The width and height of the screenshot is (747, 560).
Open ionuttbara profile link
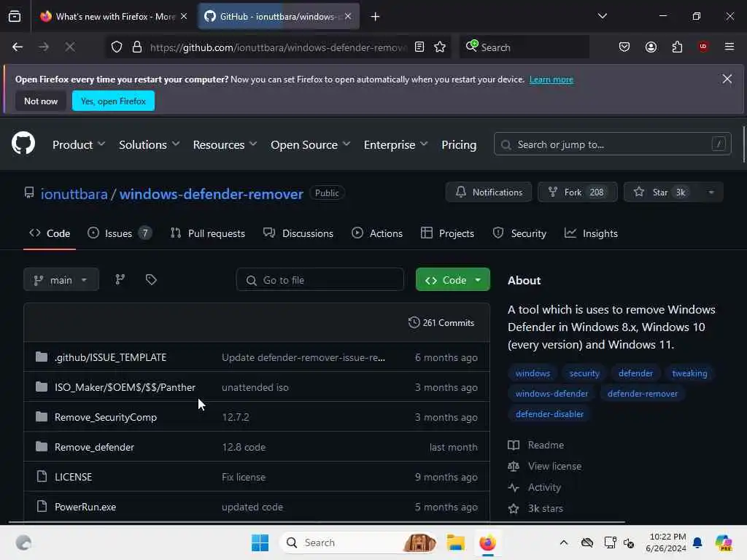tap(74, 194)
